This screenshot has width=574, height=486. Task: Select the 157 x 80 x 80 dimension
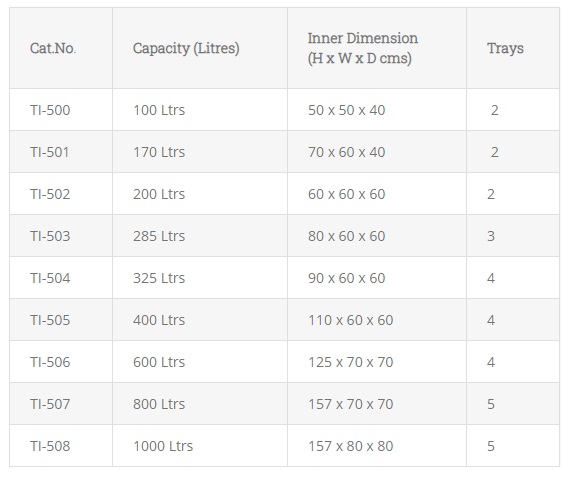pos(350,446)
